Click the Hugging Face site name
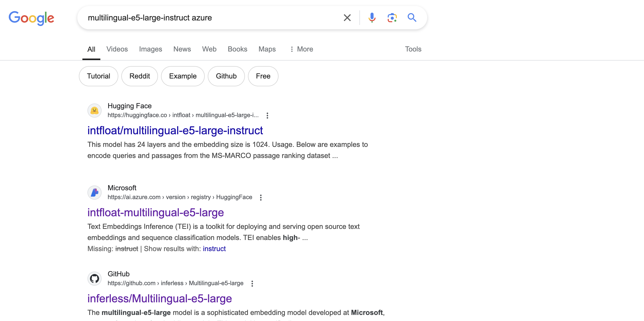The width and height of the screenshot is (644, 321). [130, 106]
